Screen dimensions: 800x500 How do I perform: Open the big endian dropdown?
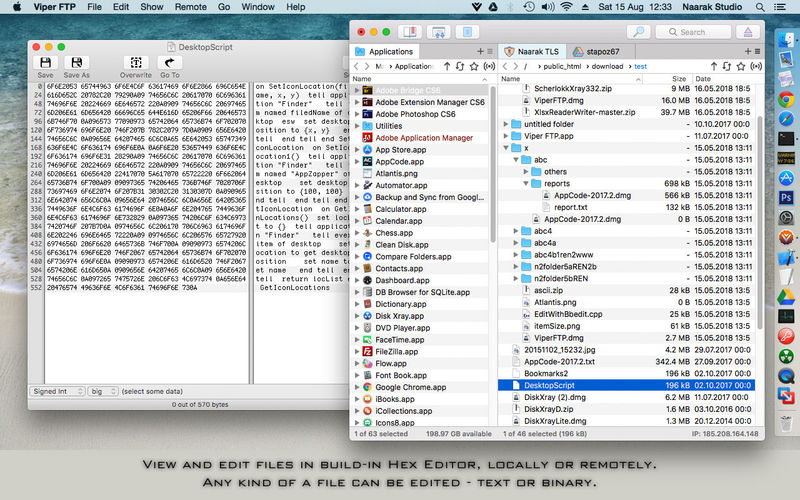(x=103, y=390)
